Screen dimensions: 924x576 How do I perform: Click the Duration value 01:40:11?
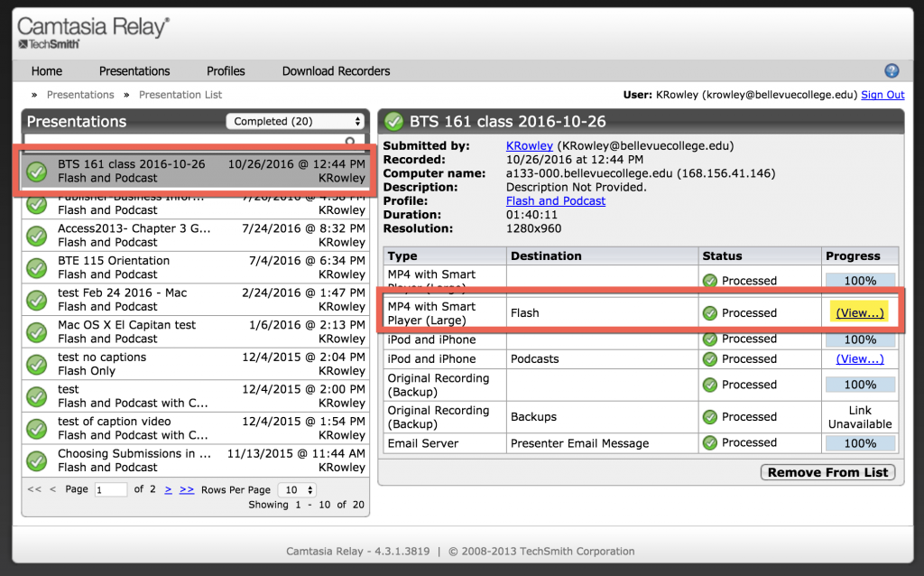531,215
